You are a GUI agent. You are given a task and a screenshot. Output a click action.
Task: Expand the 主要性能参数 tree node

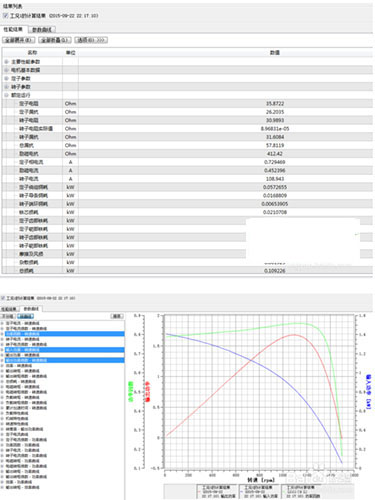pos(6,62)
